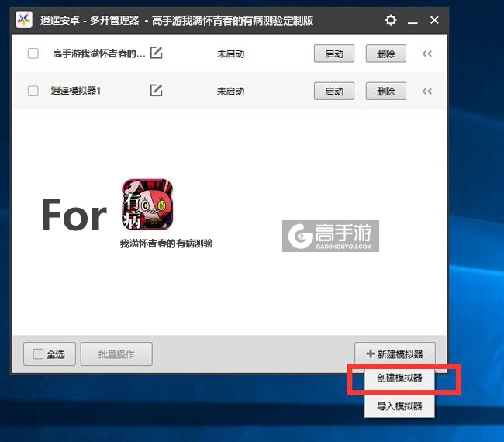Choose 创建模拟器 from the menu
This screenshot has height=442, width=504.
coord(399,378)
